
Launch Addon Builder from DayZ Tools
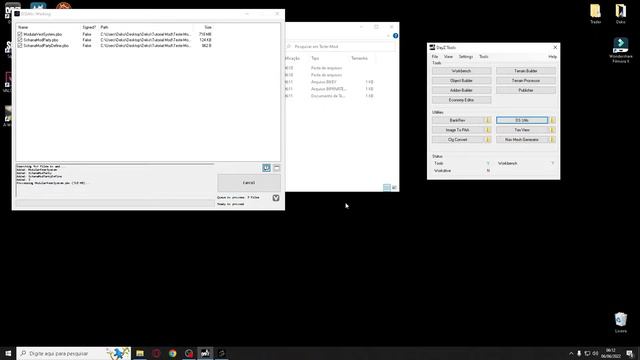tap(461, 90)
